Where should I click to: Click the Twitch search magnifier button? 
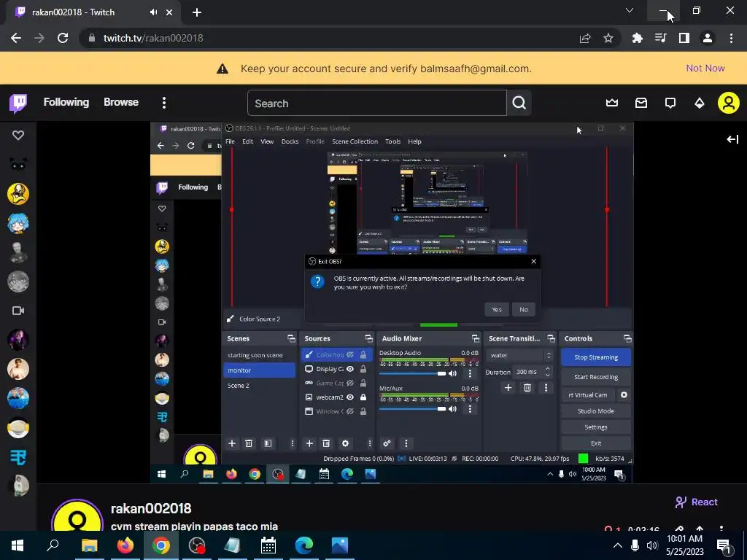pos(519,103)
